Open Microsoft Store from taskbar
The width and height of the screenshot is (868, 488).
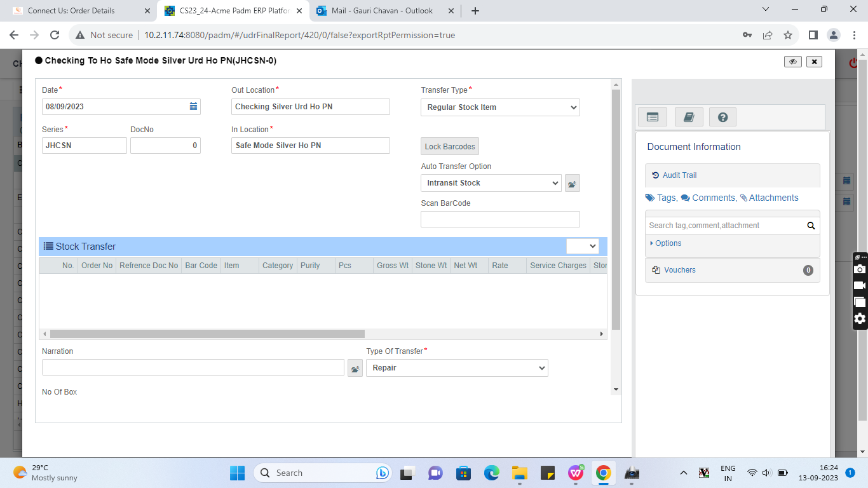click(x=463, y=473)
